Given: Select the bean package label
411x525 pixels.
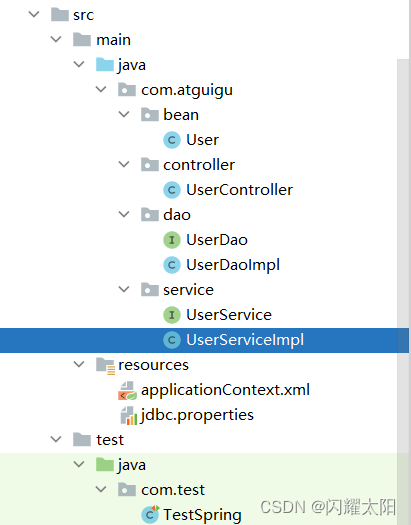Looking at the screenshot, I should 181,115.
